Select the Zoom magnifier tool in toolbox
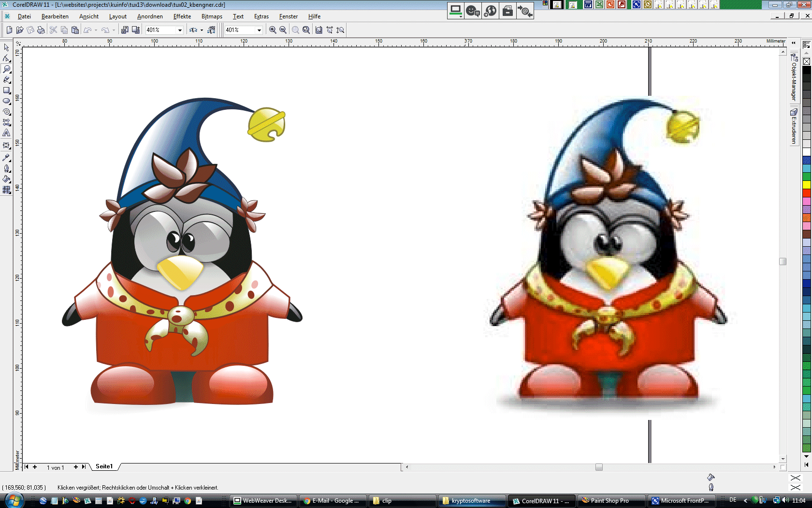The width and height of the screenshot is (812, 508). (x=6, y=69)
